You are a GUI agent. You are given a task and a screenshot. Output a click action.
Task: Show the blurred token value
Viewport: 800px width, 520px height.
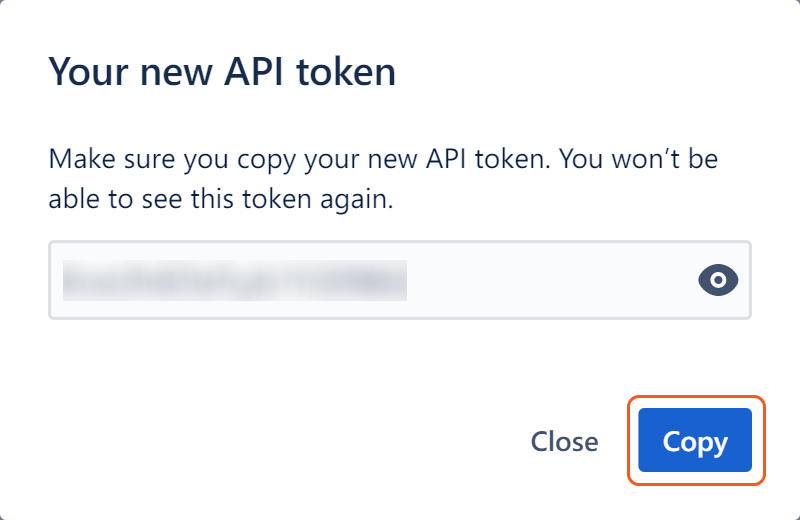717,280
